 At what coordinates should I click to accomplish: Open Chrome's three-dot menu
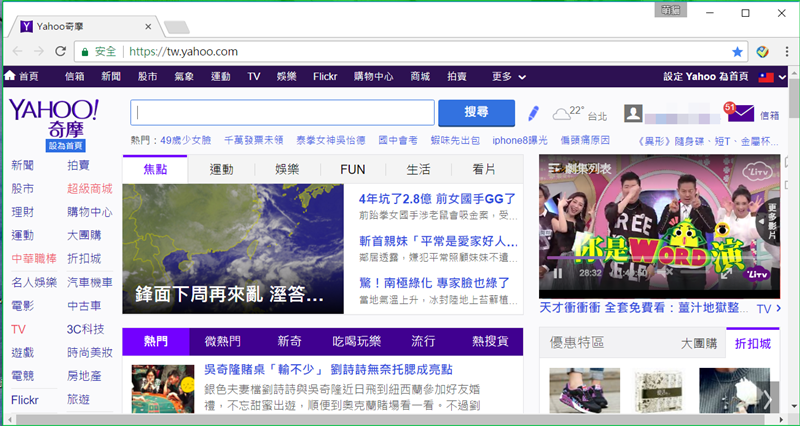click(788, 52)
